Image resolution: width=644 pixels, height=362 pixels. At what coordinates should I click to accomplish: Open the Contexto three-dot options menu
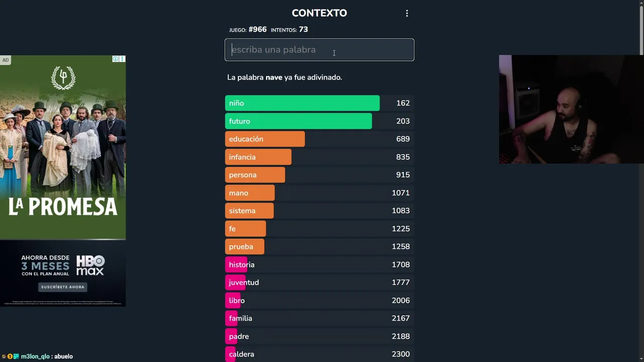click(407, 14)
